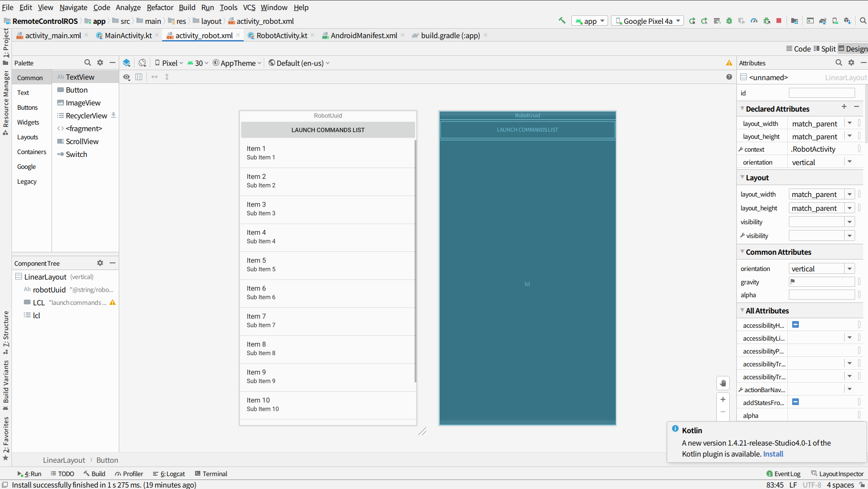Open the Terminal tool window
Screen dimensions: 868x489
click(x=211, y=474)
